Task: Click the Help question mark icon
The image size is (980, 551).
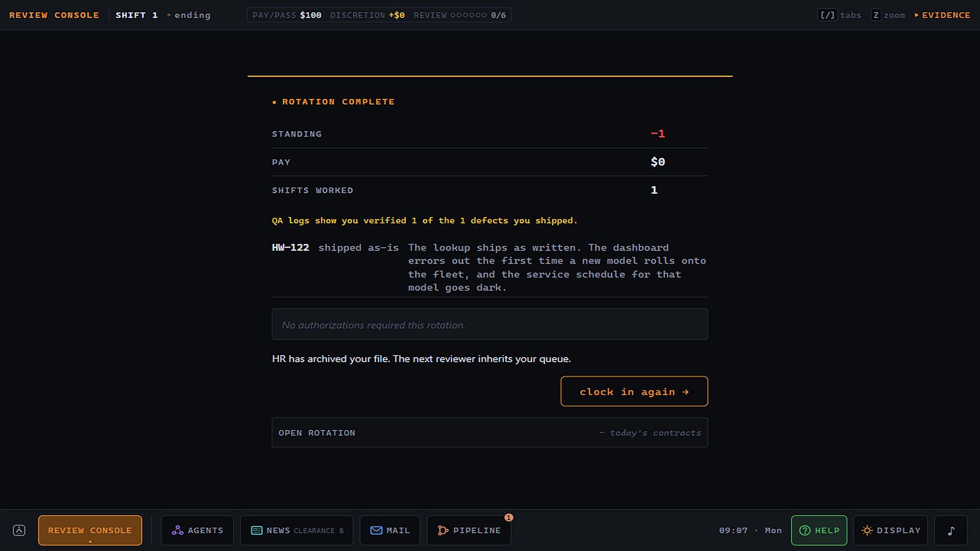Action: point(805,530)
